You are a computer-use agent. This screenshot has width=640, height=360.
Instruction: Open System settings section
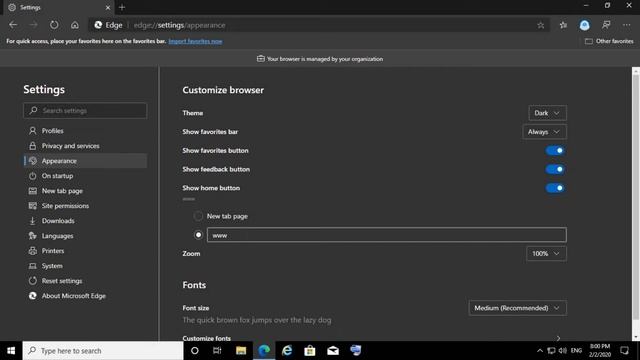click(x=85, y=266)
